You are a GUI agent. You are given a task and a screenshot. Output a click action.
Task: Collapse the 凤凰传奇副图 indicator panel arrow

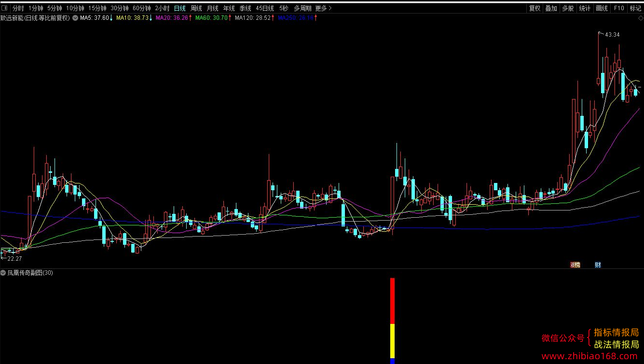pos(3,273)
